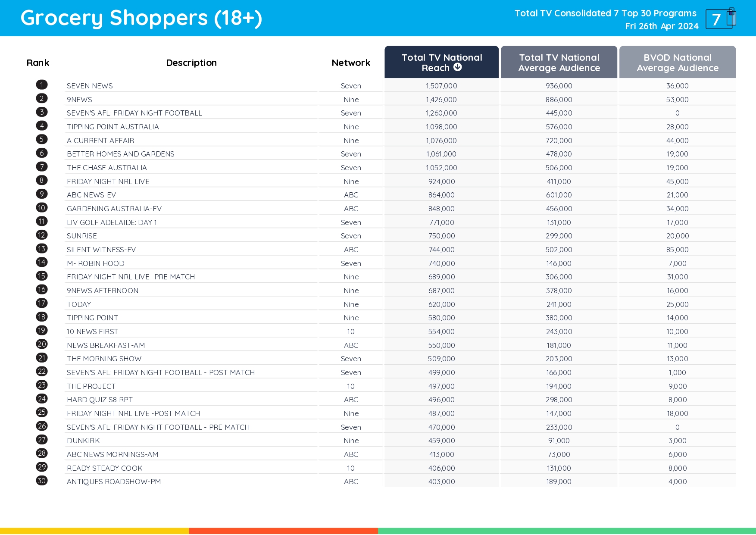Click reach value 1,507,000

pos(441,86)
